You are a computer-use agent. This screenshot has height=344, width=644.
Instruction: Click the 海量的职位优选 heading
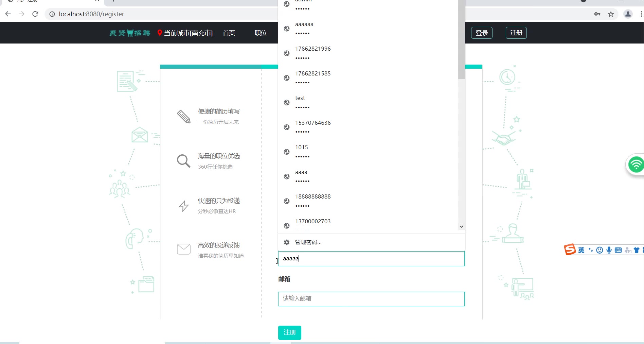(x=219, y=156)
